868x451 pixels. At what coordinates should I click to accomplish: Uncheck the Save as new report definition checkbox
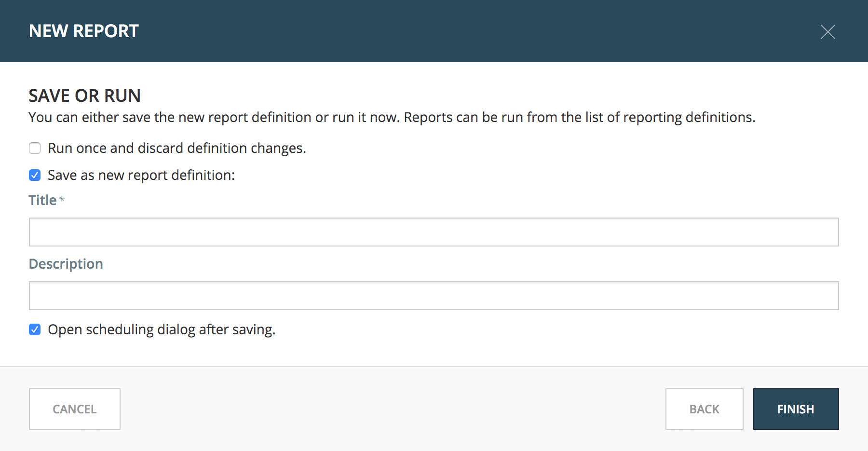[x=35, y=175]
